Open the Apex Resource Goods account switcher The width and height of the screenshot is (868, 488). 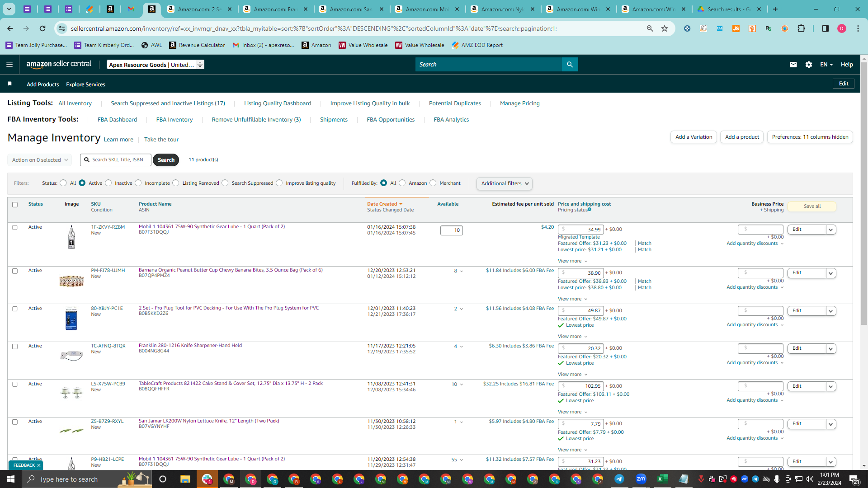pyautogui.click(x=156, y=65)
